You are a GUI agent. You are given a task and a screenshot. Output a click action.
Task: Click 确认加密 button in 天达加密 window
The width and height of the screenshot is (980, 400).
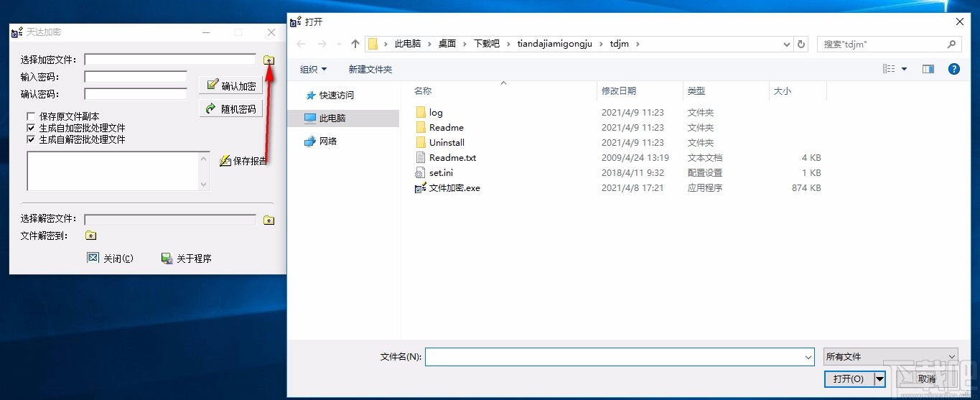(x=230, y=85)
